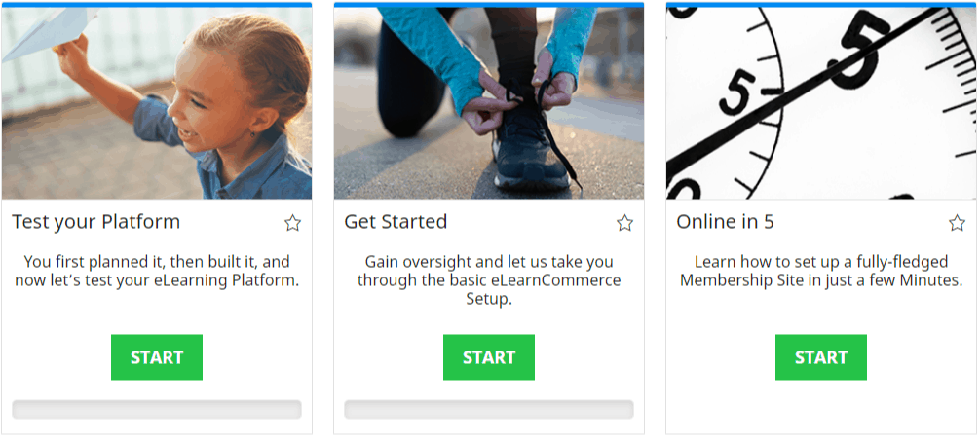Screen dimensions: 980x443
Task: Click the basic eLearnCommerce Setup description
Action: click(489, 280)
